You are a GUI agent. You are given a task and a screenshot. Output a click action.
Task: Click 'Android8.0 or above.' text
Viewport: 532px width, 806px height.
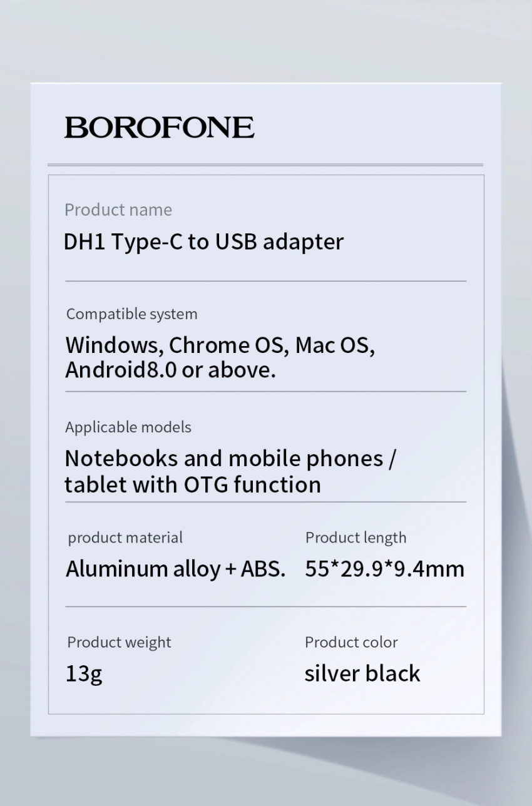pos(170,370)
